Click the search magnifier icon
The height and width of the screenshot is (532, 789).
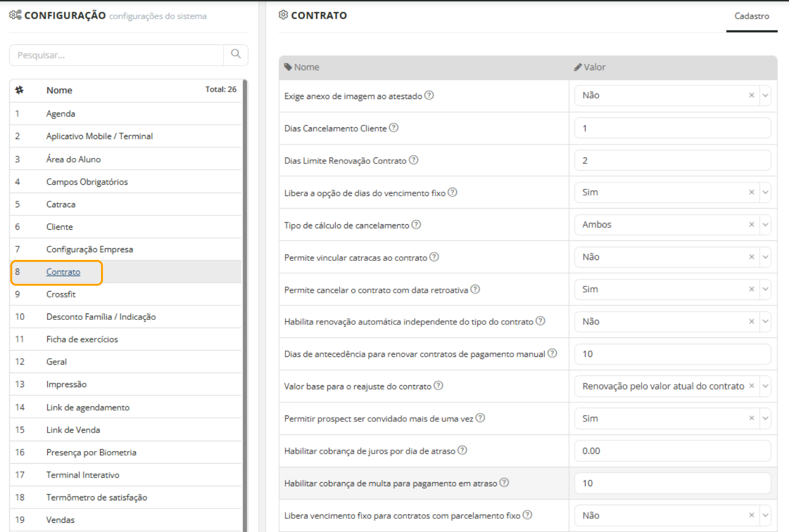(236, 54)
